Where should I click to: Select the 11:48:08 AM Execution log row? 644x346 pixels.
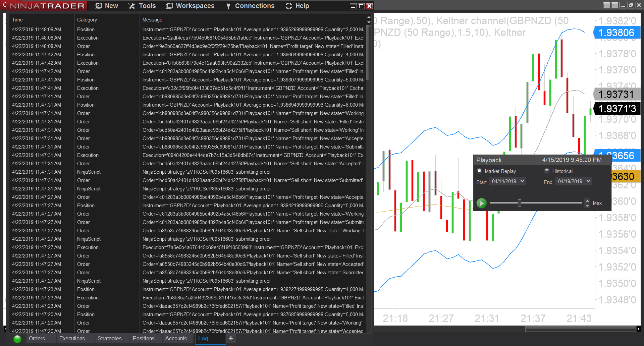pyautogui.click(x=187, y=38)
